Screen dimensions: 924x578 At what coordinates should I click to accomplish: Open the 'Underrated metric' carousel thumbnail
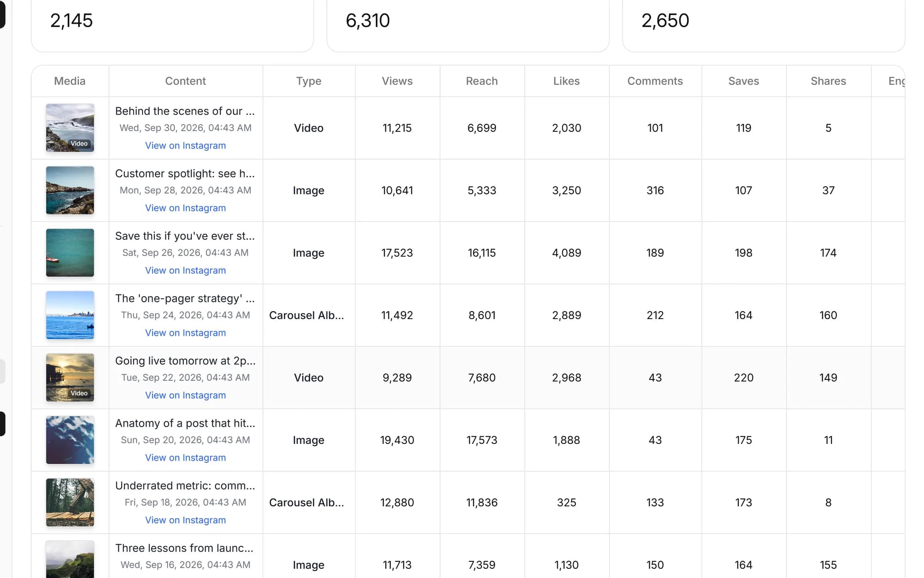pyautogui.click(x=70, y=502)
